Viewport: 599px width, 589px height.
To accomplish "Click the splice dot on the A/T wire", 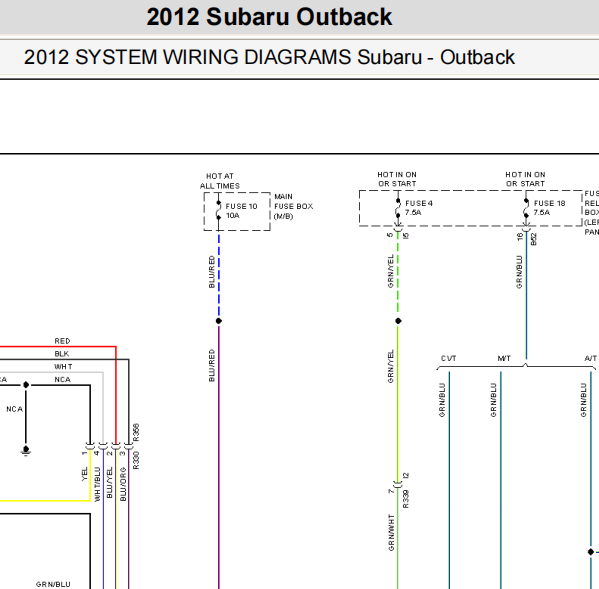I will [591, 552].
